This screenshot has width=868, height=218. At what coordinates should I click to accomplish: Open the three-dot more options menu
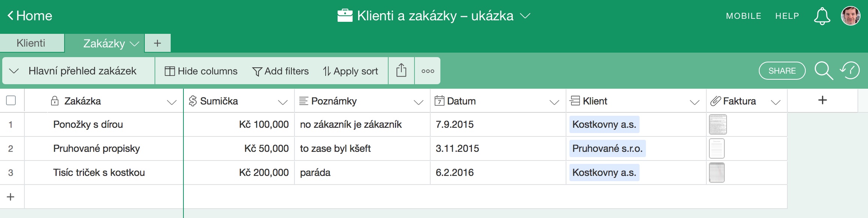[x=428, y=71]
